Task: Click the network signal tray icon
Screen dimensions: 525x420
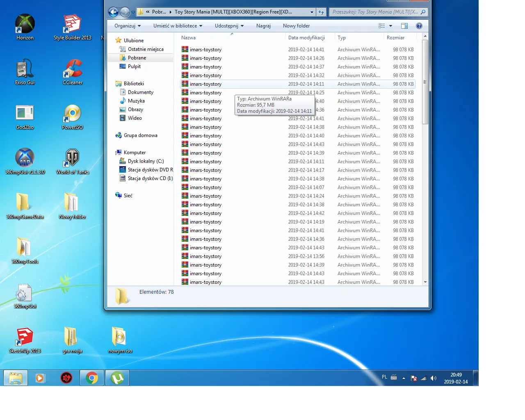Action: click(x=424, y=378)
